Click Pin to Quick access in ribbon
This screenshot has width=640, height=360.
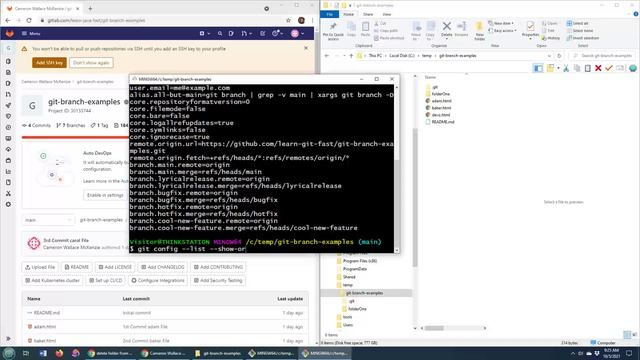(x=333, y=31)
